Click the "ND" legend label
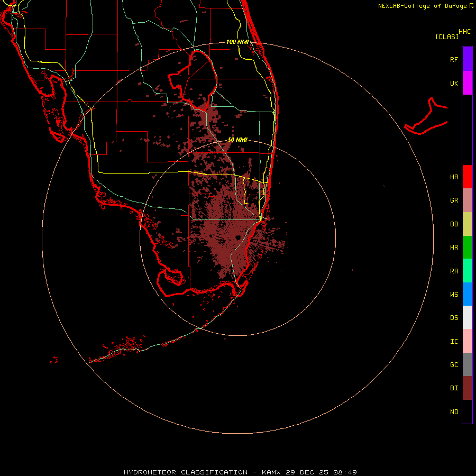This screenshot has height=476, width=476. [x=454, y=412]
